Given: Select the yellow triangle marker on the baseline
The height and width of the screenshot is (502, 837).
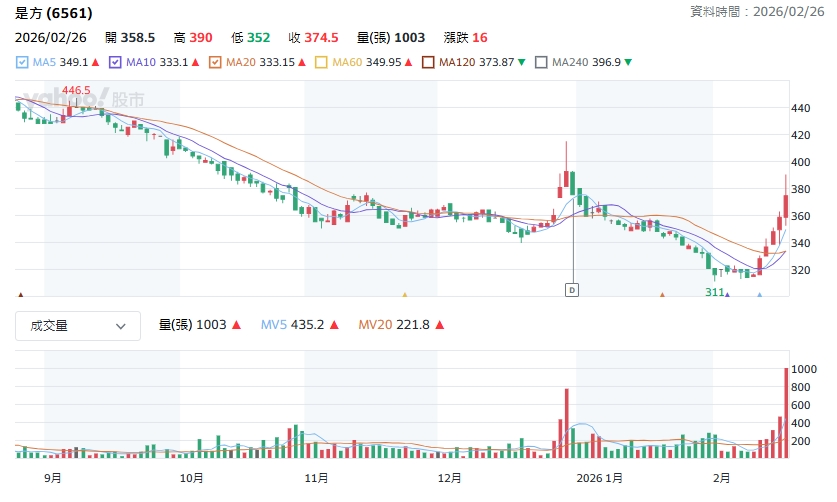Looking at the screenshot, I should [x=405, y=295].
